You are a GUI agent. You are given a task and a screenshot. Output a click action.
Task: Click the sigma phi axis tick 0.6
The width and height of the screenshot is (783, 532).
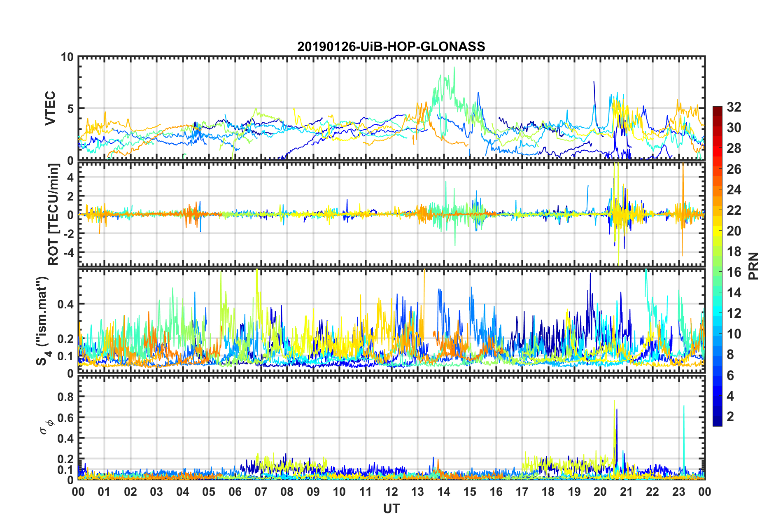tap(65, 418)
